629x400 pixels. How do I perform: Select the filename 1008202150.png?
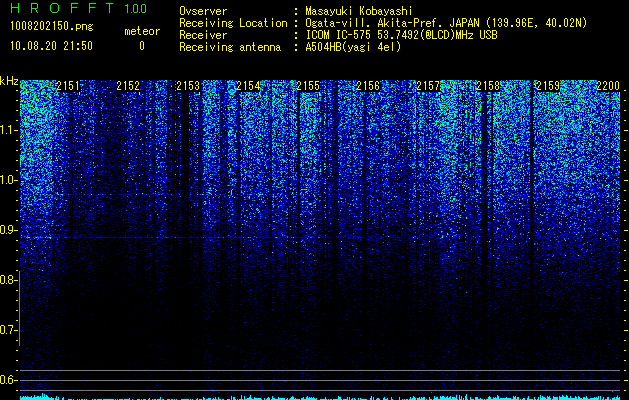pos(52,27)
